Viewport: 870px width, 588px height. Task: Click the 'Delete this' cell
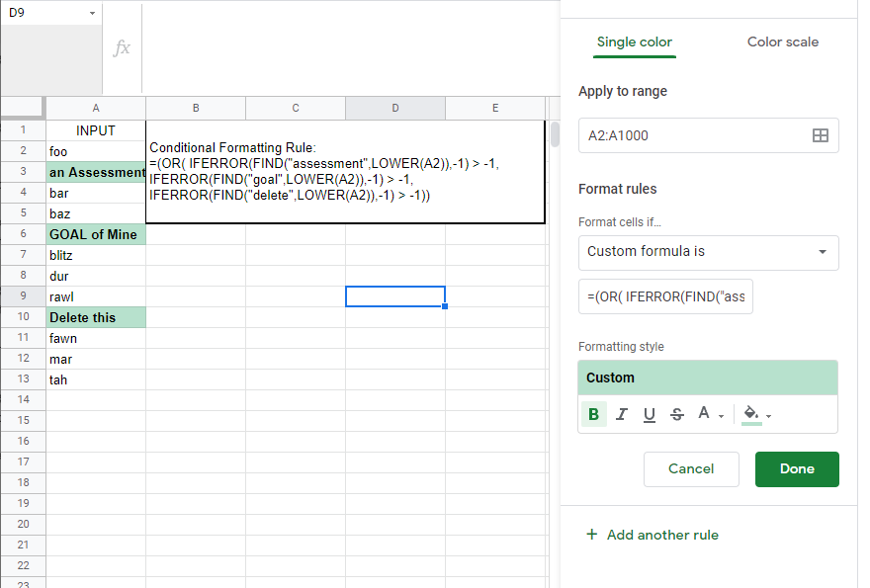[x=96, y=317]
